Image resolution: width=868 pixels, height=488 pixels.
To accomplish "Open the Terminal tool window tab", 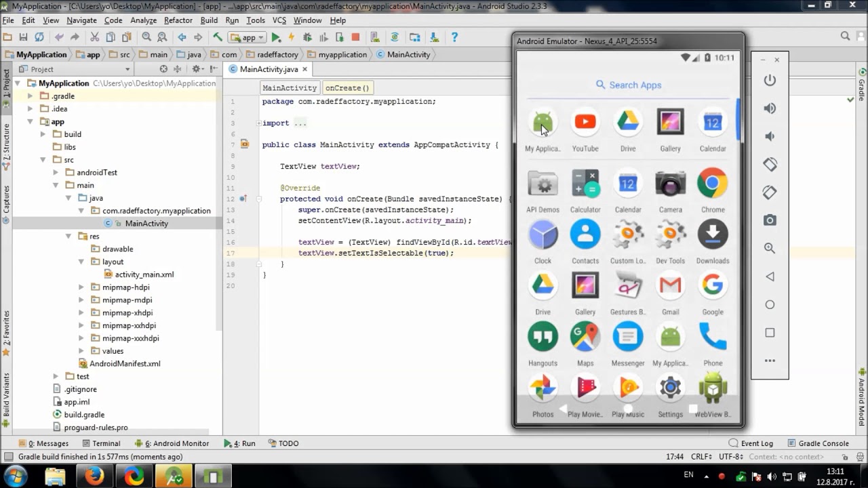I will [100, 443].
